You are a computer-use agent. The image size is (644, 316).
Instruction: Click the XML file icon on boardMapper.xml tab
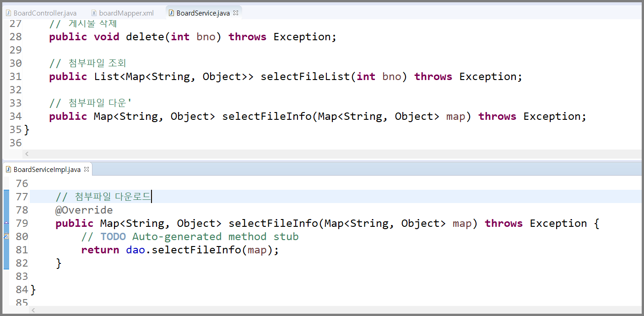[94, 13]
